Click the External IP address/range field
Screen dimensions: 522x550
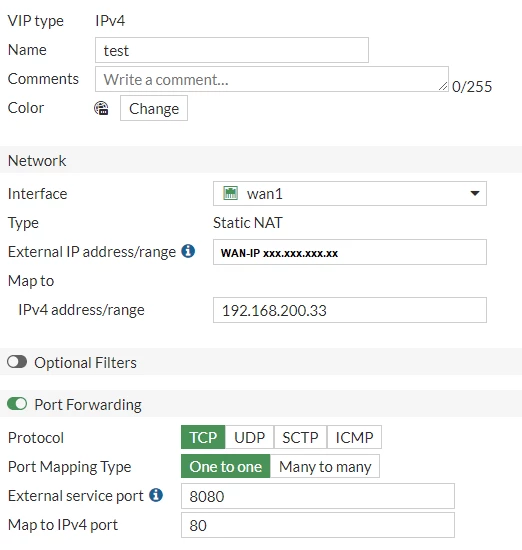(350, 252)
